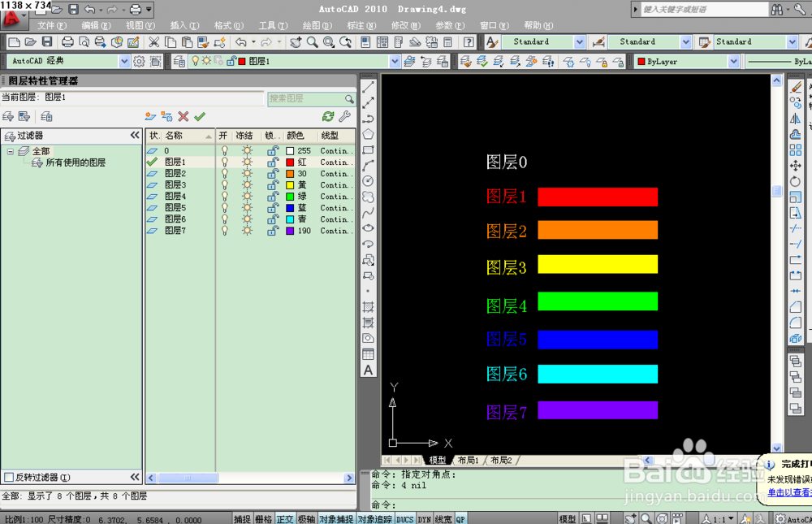Select the Mirror modify tool
The width and height of the screenshot is (812, 524).
796,119
